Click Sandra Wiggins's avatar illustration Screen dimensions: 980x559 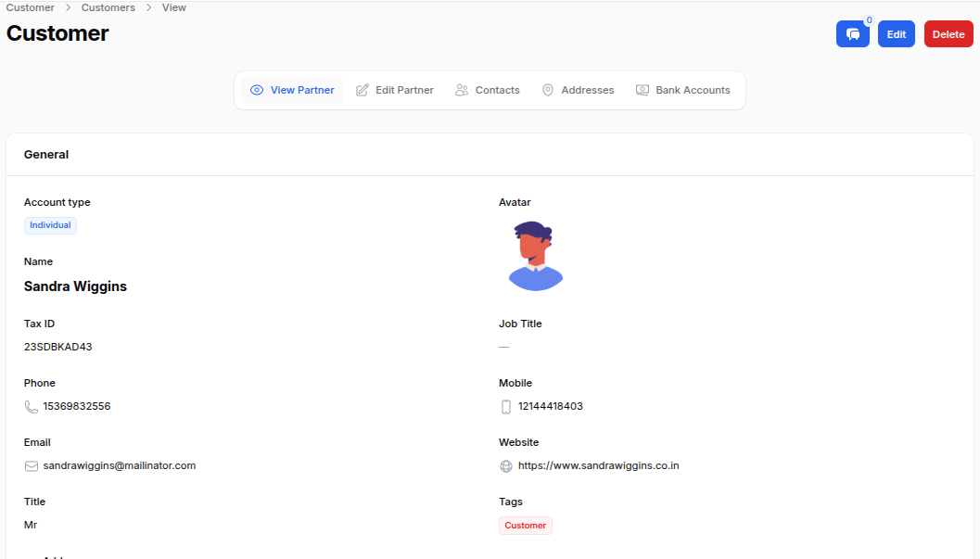(x=536, y=255)
